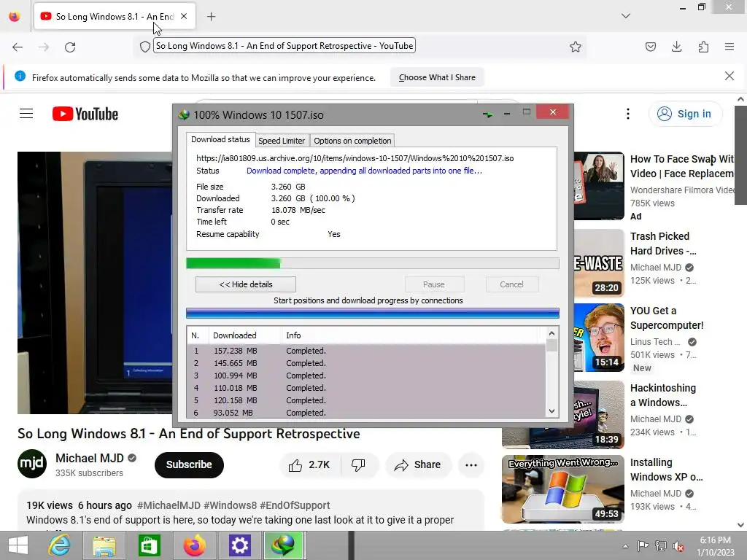Go to YouTube home via logo

coord(85,114)
